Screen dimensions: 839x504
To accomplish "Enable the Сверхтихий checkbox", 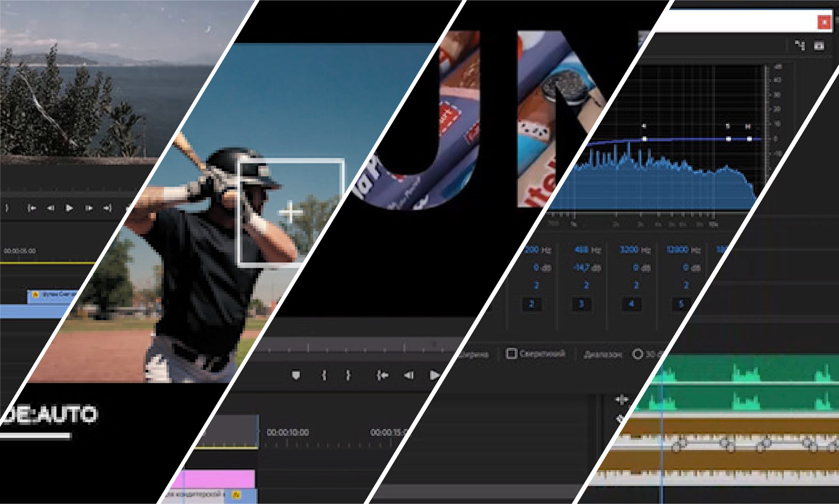I will (x=511, y=353).
